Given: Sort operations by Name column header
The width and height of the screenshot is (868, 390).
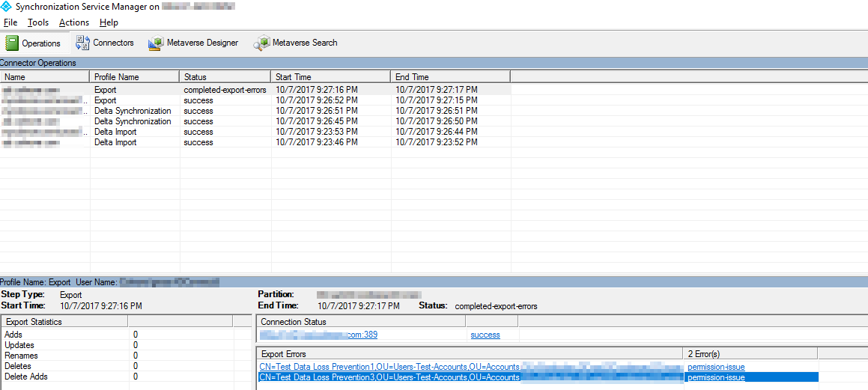Looking at the screenshot, I should coord(45,77).
